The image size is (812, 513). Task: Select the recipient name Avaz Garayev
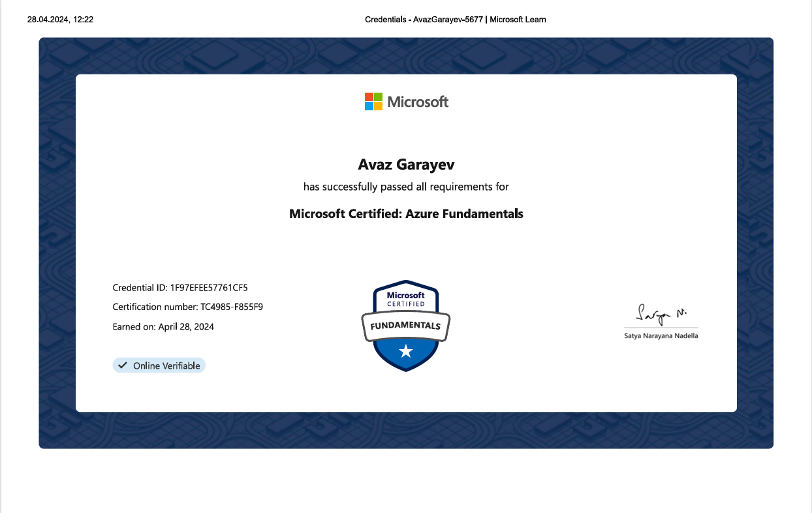click(406, 164)
